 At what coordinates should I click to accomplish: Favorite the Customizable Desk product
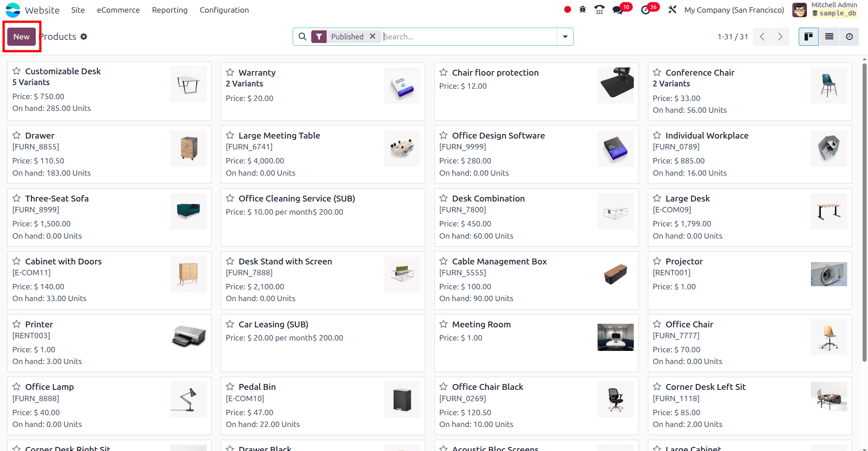pyautogui.click(x=17, y=71)
